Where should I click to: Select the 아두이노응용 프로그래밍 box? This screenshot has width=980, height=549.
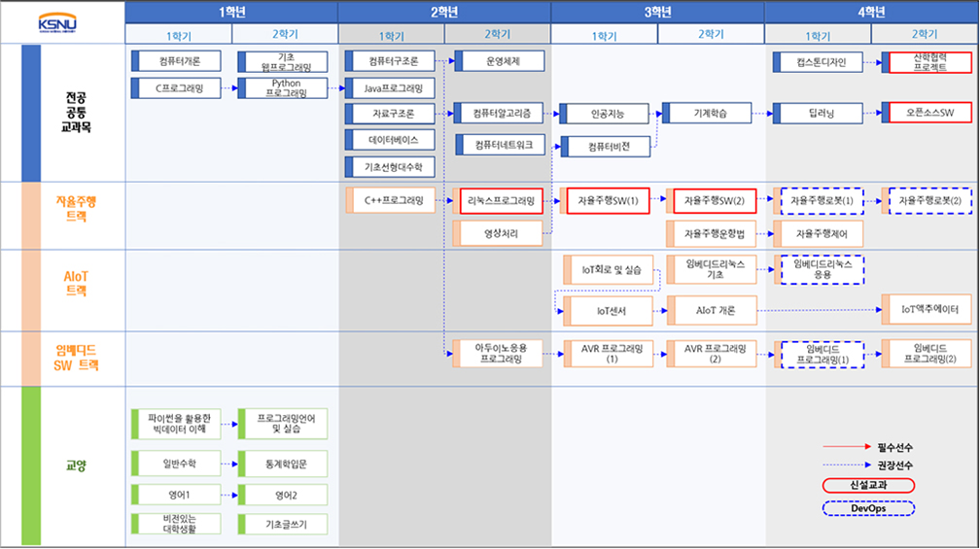click(498, 353)
